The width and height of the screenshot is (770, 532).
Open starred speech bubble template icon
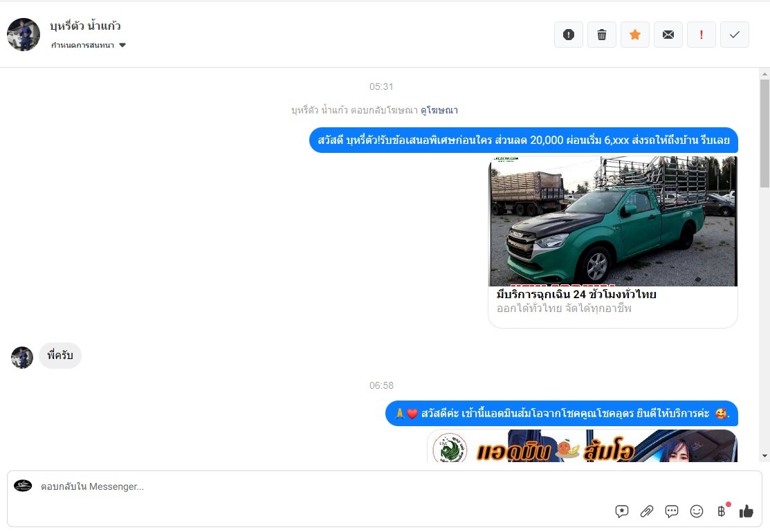point(622,511)
